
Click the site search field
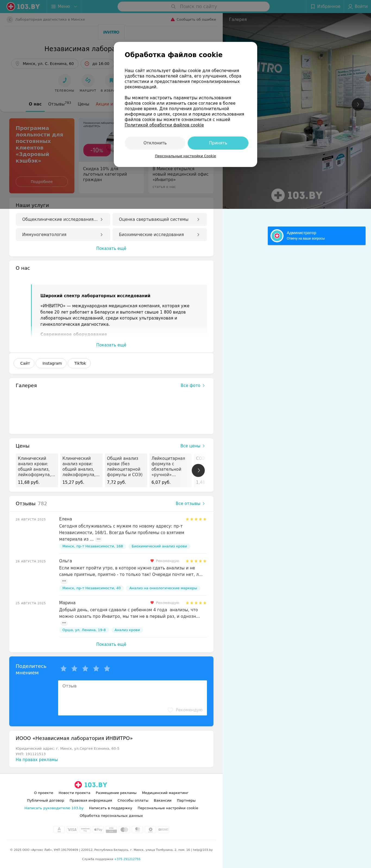click(x=194, y=7)
